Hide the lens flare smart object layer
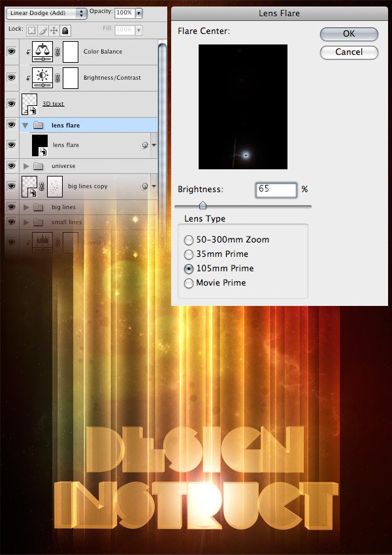Screen dimensions: 392x555 (12, 144)
